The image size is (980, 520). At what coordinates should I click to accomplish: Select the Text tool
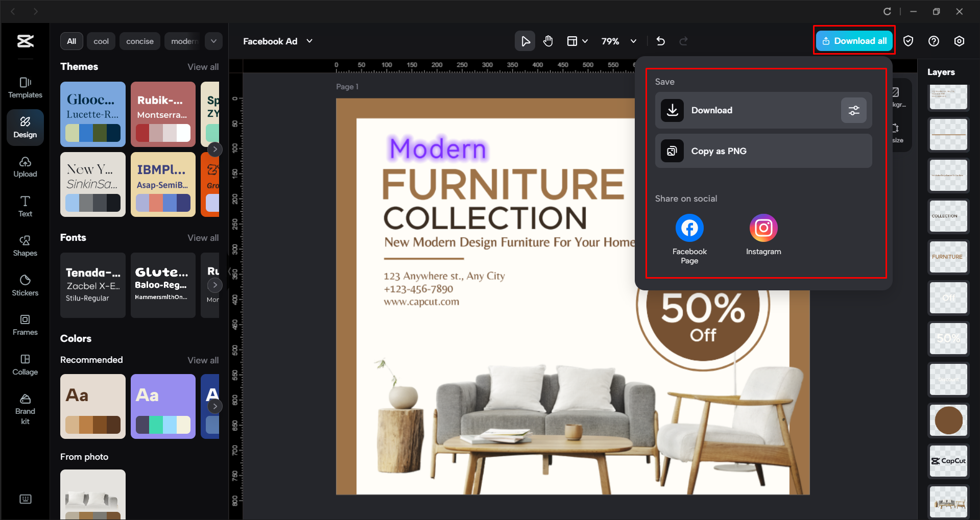25,206
